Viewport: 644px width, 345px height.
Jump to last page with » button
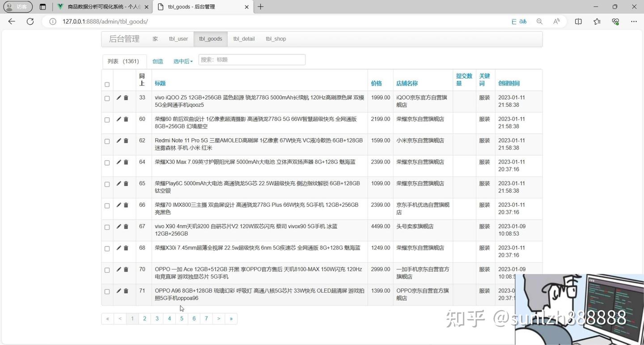pyautogui.click(x=231, y=319)
